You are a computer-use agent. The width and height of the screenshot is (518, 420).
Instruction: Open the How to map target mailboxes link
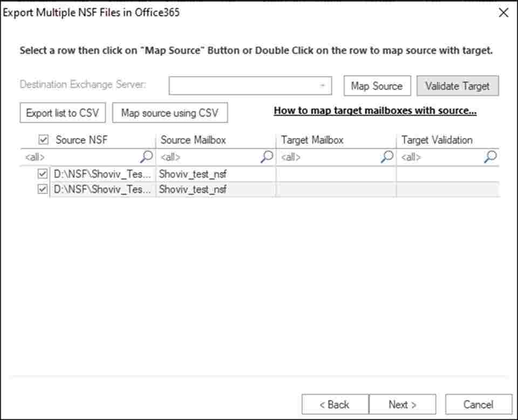pyautogui.click(x=375, y=111)
